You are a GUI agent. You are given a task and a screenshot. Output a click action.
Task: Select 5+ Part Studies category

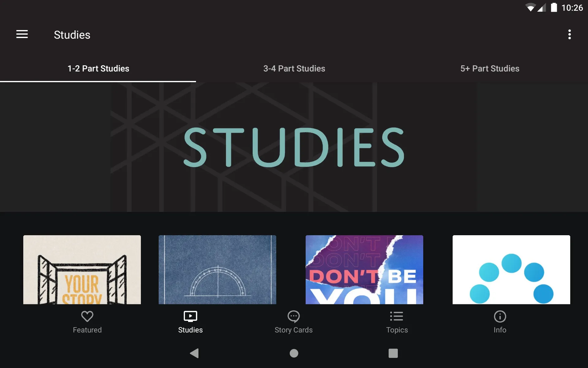tap(490, 69)
